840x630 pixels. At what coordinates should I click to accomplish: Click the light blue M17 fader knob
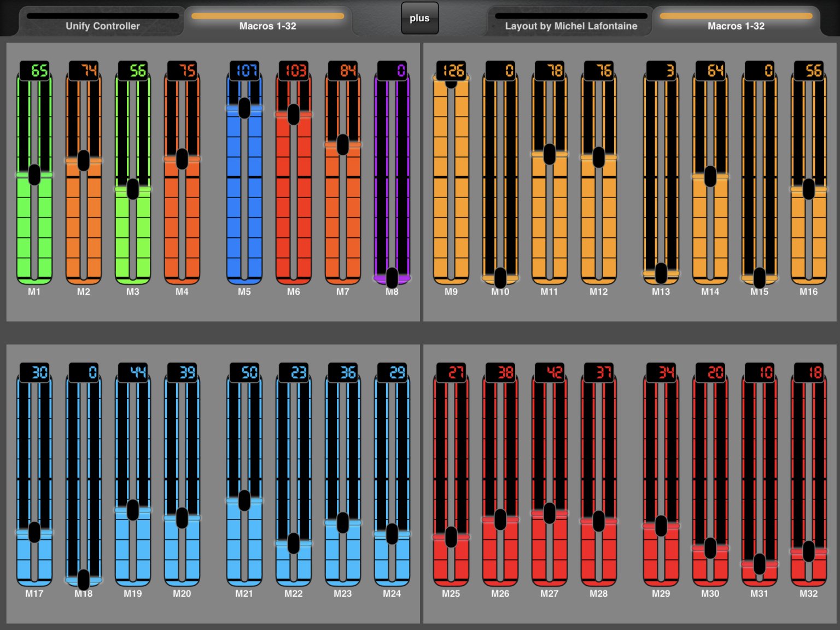point(34,532)
